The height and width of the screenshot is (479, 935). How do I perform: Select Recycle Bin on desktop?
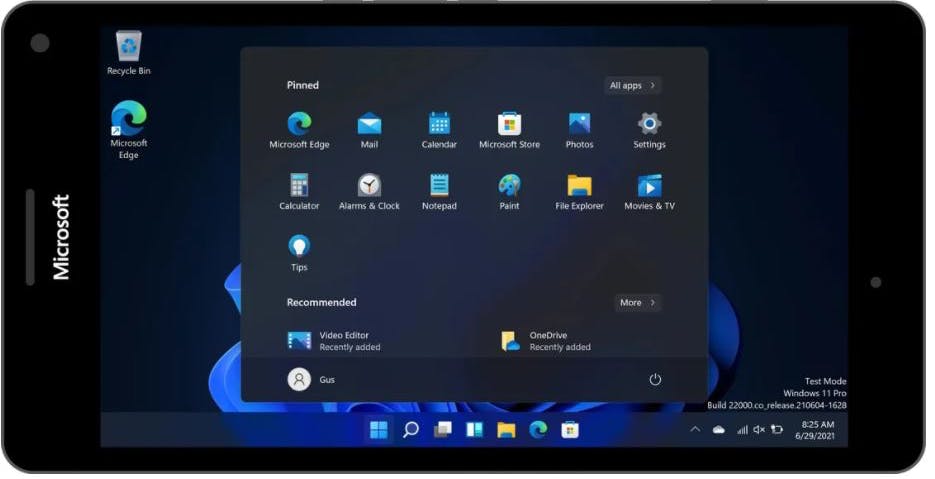point(128,53)
